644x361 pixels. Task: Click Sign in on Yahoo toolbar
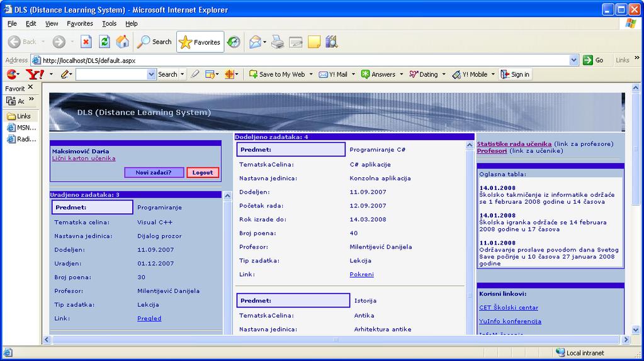point(515,74)
